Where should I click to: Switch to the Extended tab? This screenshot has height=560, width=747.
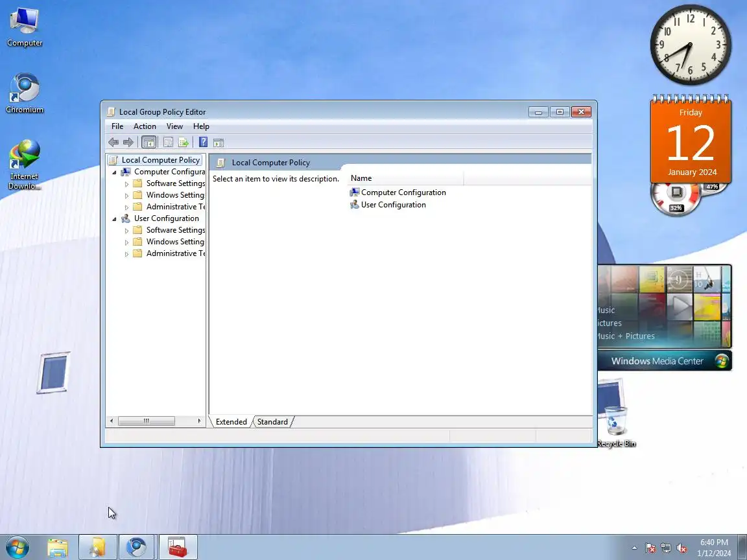point(231,422)
